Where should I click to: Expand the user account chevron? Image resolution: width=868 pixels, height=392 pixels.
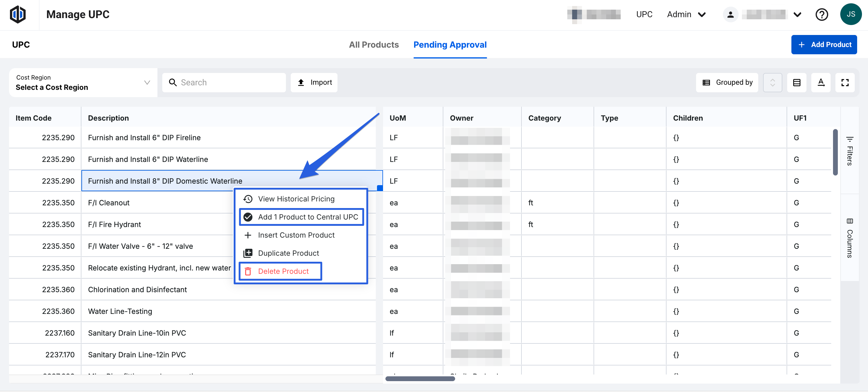(797, 14)
